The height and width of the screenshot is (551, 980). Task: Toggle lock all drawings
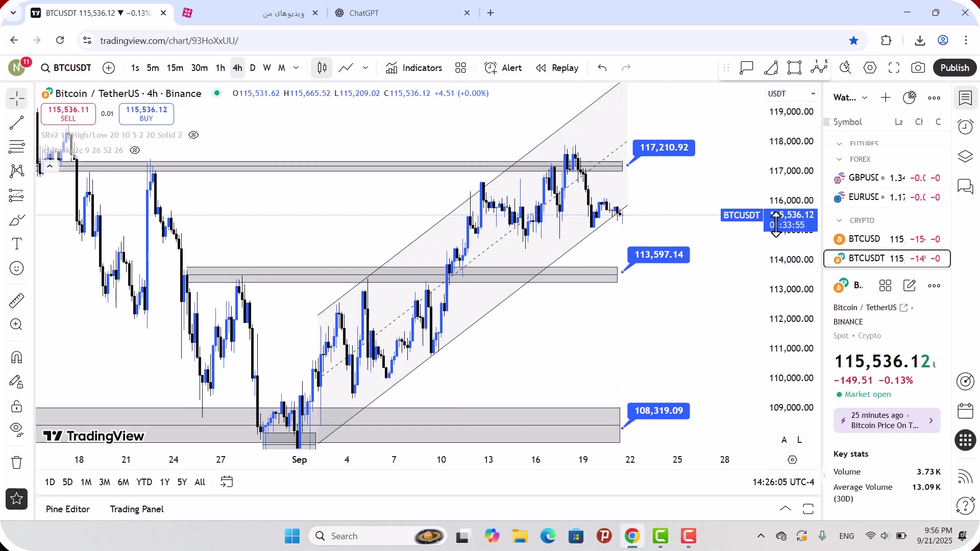point(16,406)
